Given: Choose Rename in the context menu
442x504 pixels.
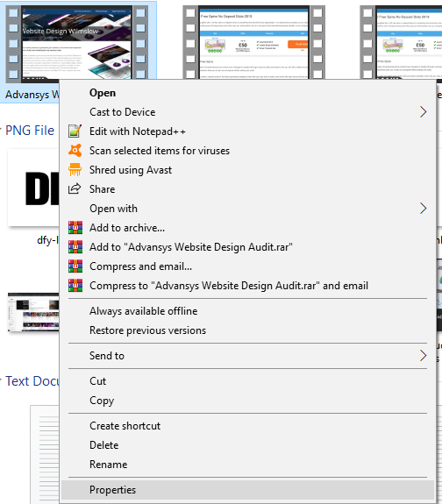Looking at the screenshot, I should click(x=247, y=465).
